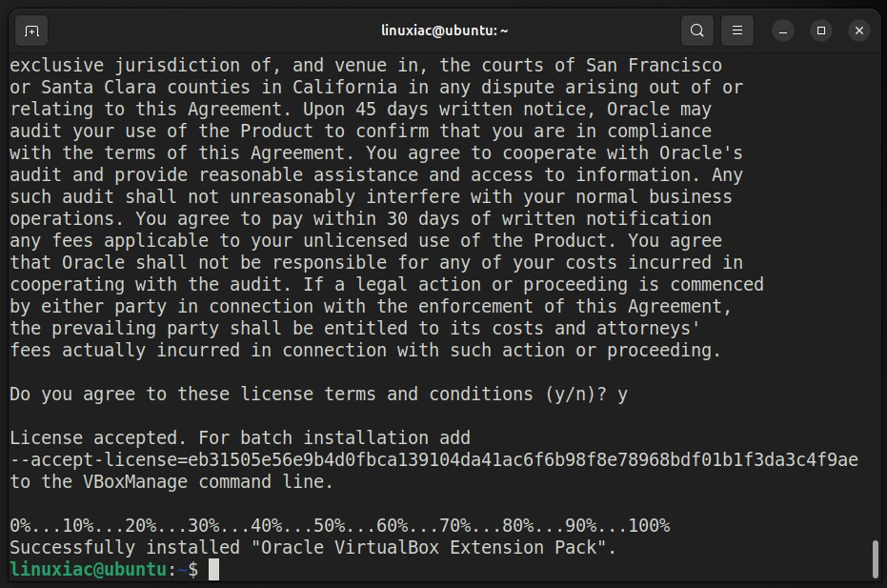
Task: Close the terminal window
Action: [x=858, y=30]
